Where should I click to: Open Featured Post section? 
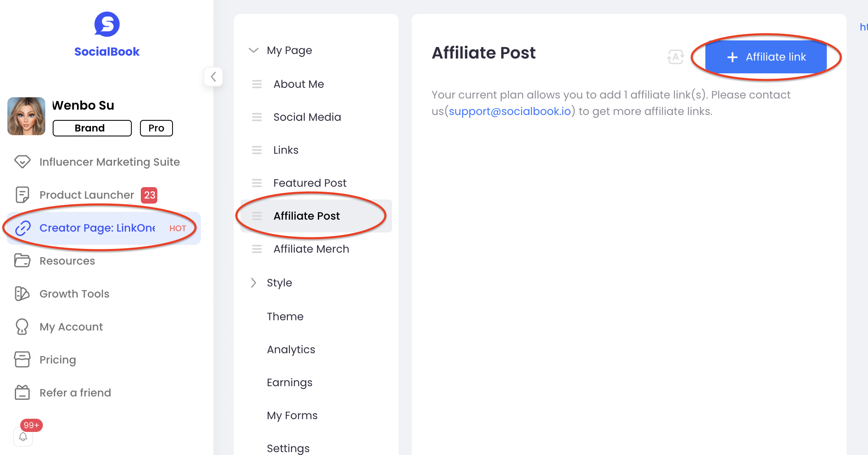(x=316, y=183)
